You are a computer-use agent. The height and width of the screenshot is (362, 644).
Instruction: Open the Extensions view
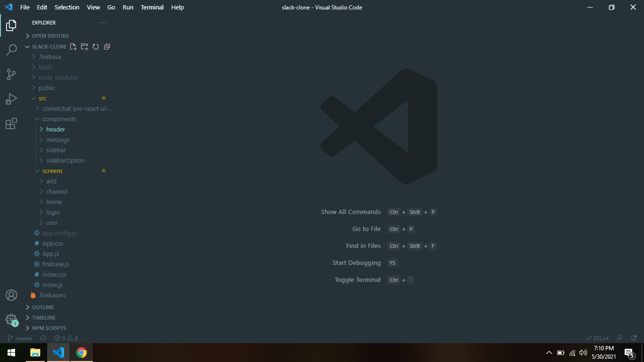(x=11, y=123)
